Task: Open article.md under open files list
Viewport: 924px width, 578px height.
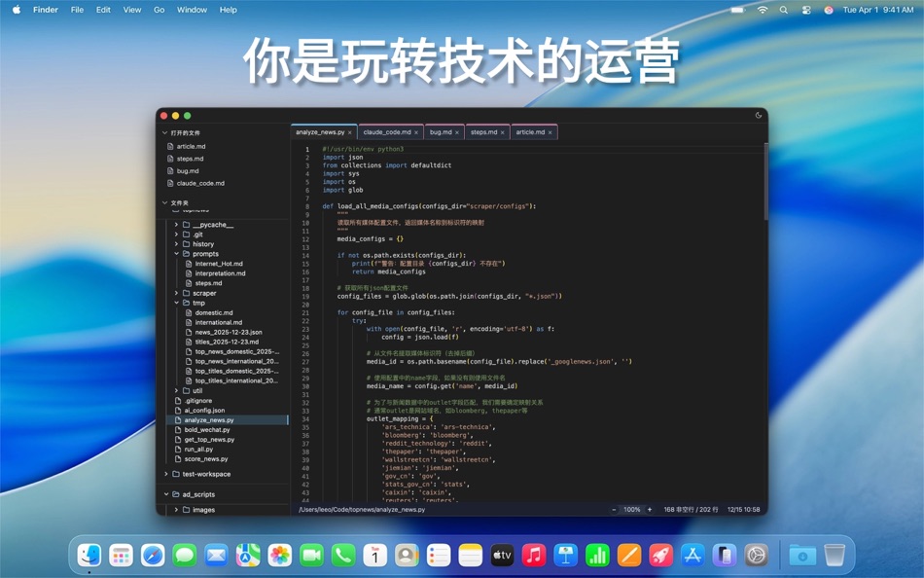Action: pyautogui.click(x=191, y=146)
